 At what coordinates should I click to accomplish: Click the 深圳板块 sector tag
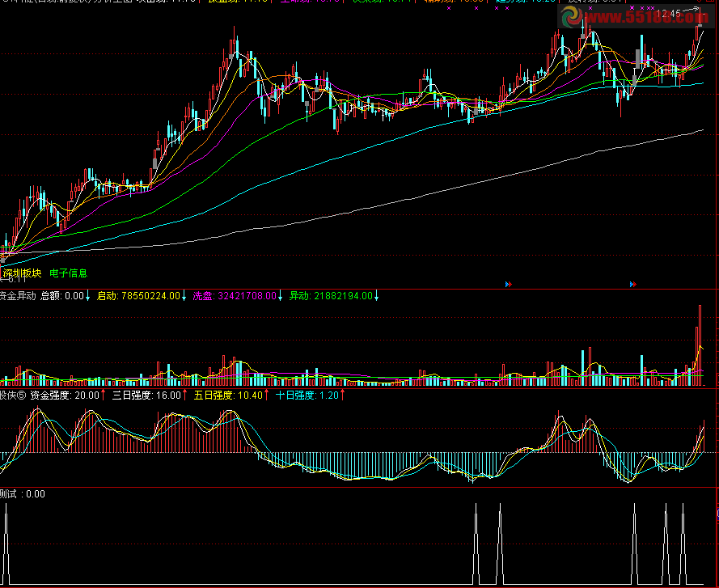click(x=22, y=273)
